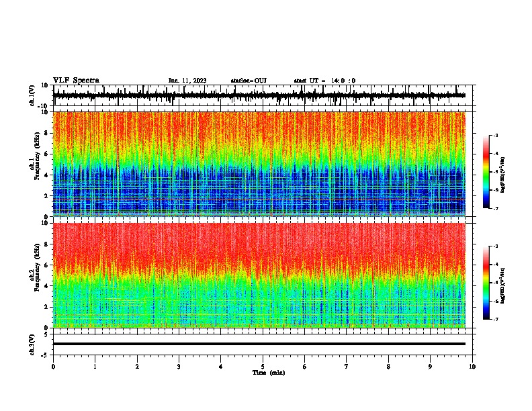Image resolution: width=532 pixels, height=411 pixels.
Task: Click the time axis tick label "6"
Action: [305, 367]
